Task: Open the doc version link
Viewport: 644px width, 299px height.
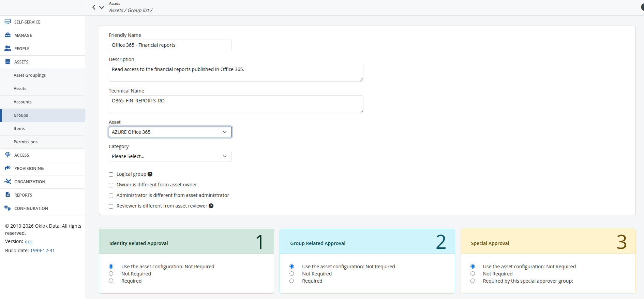Action: tap(29, 241)
